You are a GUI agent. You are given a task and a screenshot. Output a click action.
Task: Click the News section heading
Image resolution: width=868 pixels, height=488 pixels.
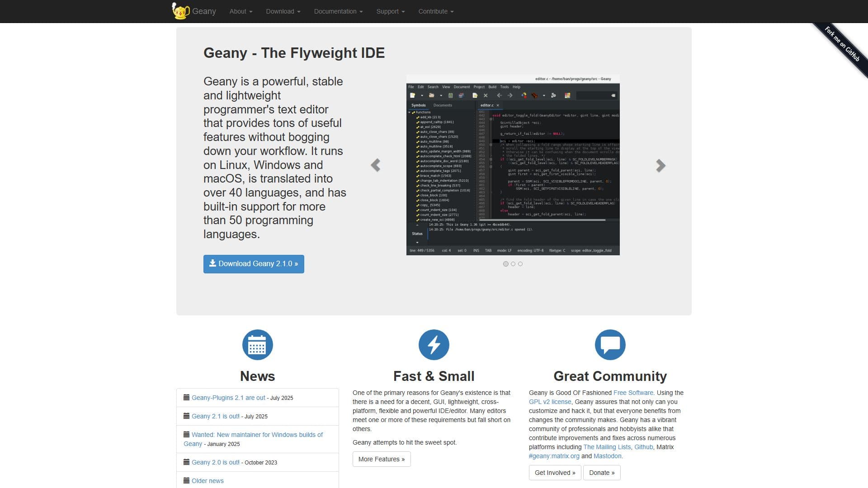click(x=258, y=376)
